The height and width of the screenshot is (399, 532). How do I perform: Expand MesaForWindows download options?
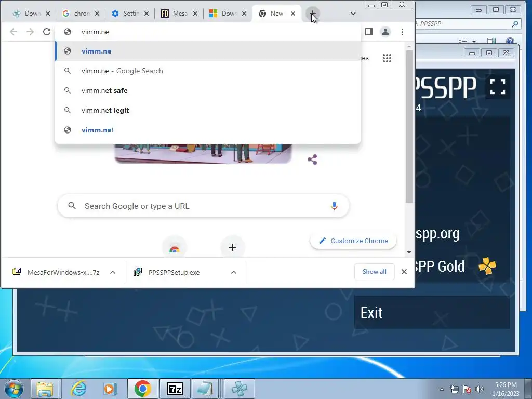113,272
